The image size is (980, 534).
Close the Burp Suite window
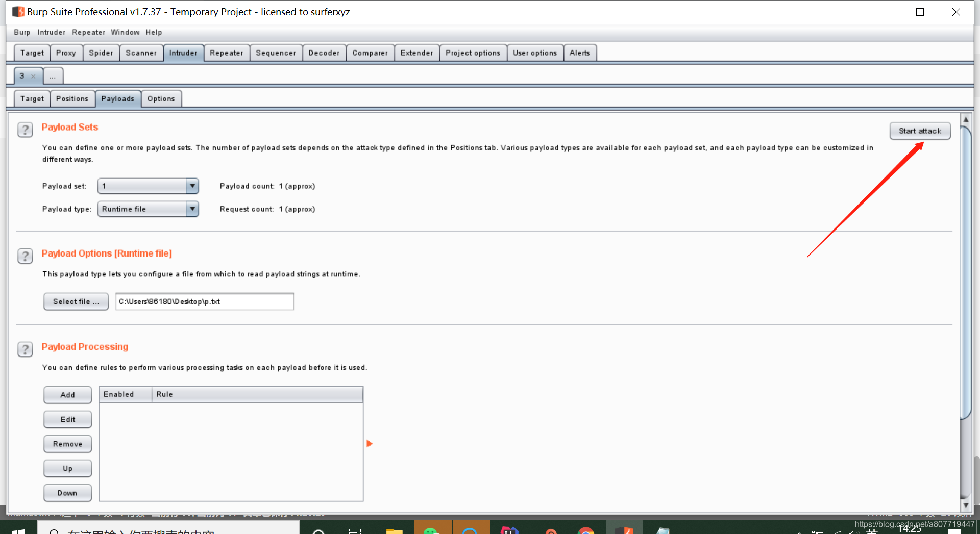(956, 12)
